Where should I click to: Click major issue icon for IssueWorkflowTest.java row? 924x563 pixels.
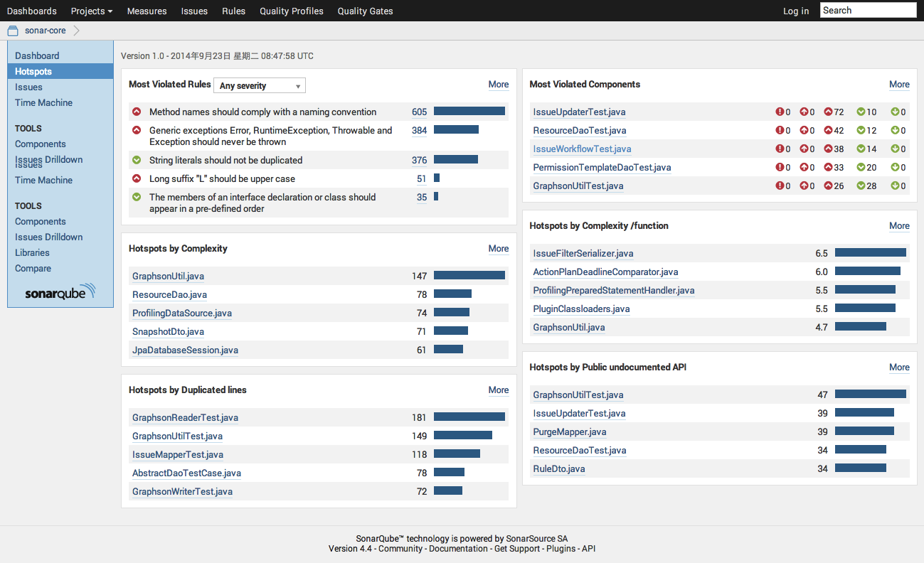[828, 149]
